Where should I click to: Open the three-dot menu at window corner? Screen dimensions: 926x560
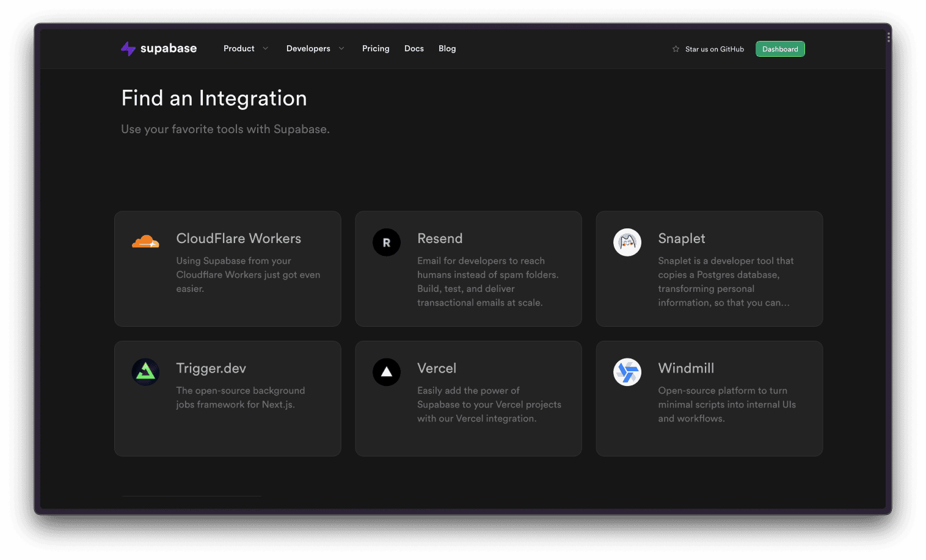(x=888, y=38)
